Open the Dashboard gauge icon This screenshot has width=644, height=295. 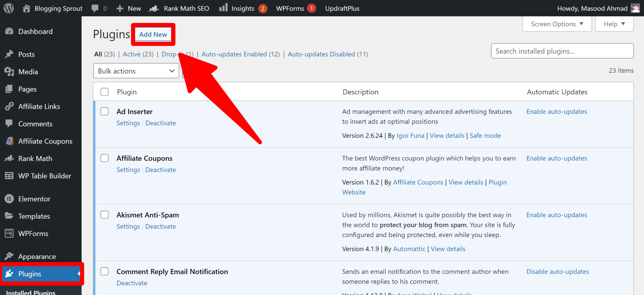[x=9, y=31]
